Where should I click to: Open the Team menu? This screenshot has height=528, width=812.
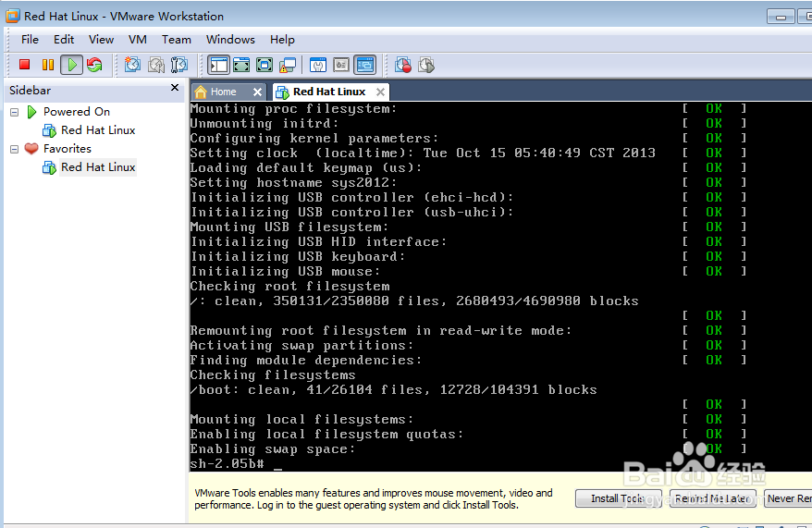tap(176, 40)
